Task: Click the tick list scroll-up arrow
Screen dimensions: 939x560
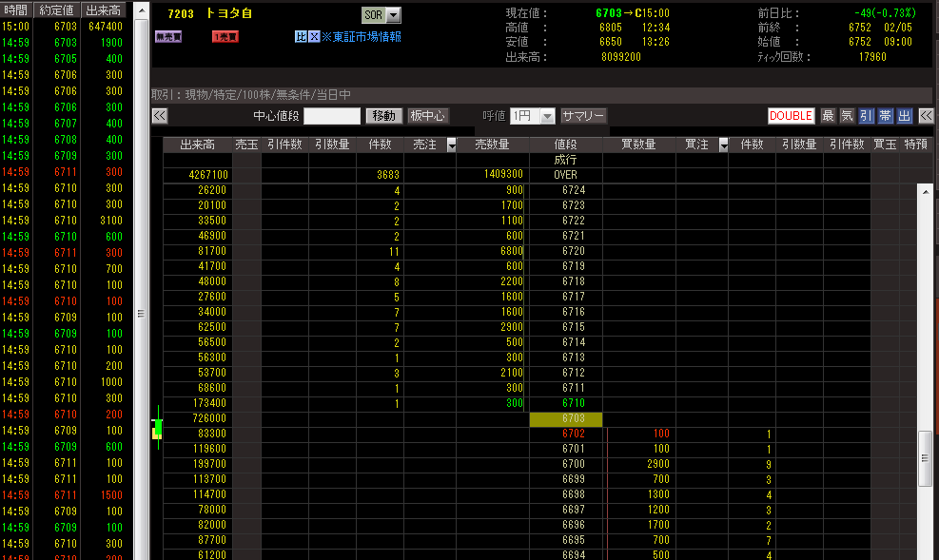Action: (142, 10)
